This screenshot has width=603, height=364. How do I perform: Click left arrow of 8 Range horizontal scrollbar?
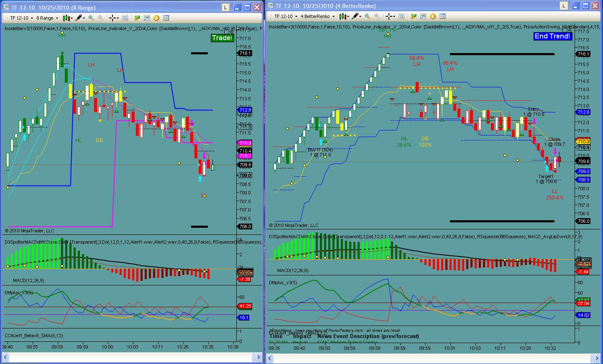point(5,357)
